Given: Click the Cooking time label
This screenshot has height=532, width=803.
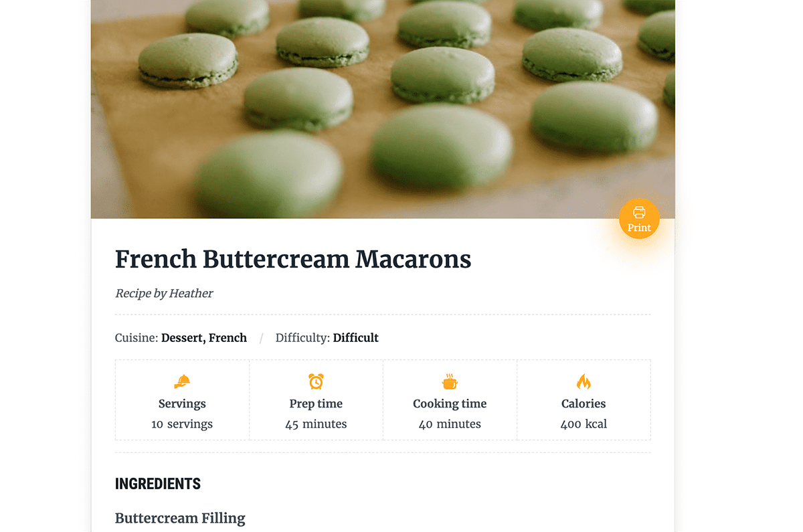Looking at the screenshot, I should coord(450,404).
